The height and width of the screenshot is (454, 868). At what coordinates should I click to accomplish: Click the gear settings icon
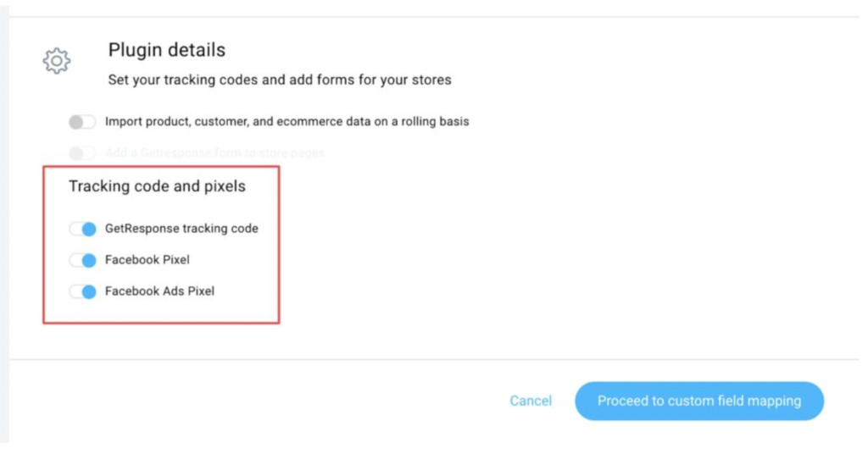[x=57, y=61]
